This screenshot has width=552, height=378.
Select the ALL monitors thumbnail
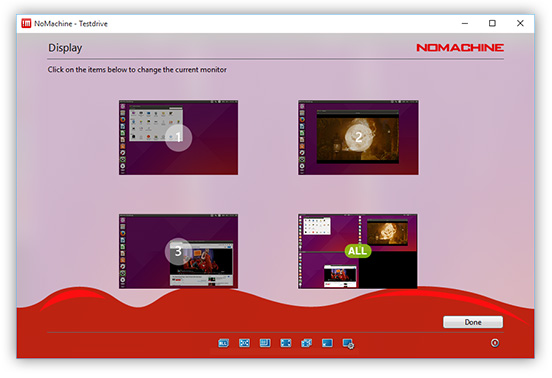pos(358,251)
